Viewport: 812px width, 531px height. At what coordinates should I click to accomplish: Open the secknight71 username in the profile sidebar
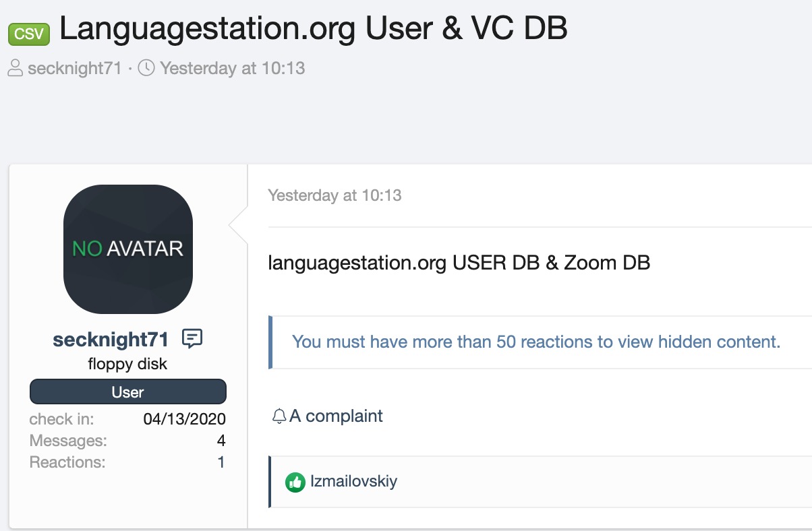(111, 339)
